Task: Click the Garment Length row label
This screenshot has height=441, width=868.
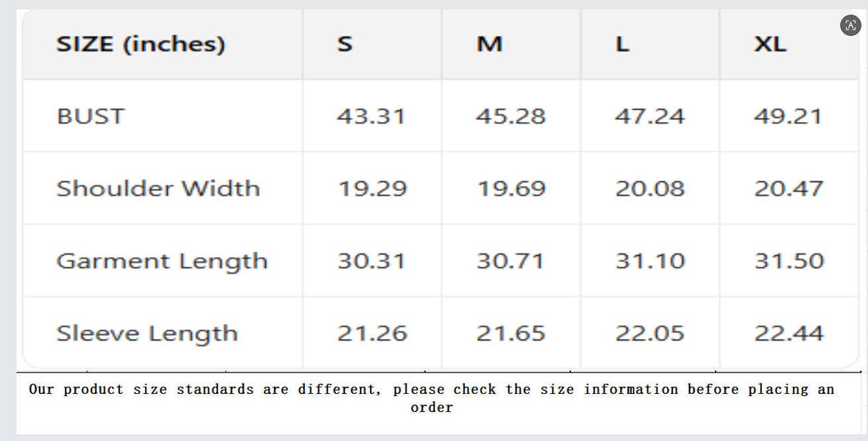Action: (x=162, y=261)
